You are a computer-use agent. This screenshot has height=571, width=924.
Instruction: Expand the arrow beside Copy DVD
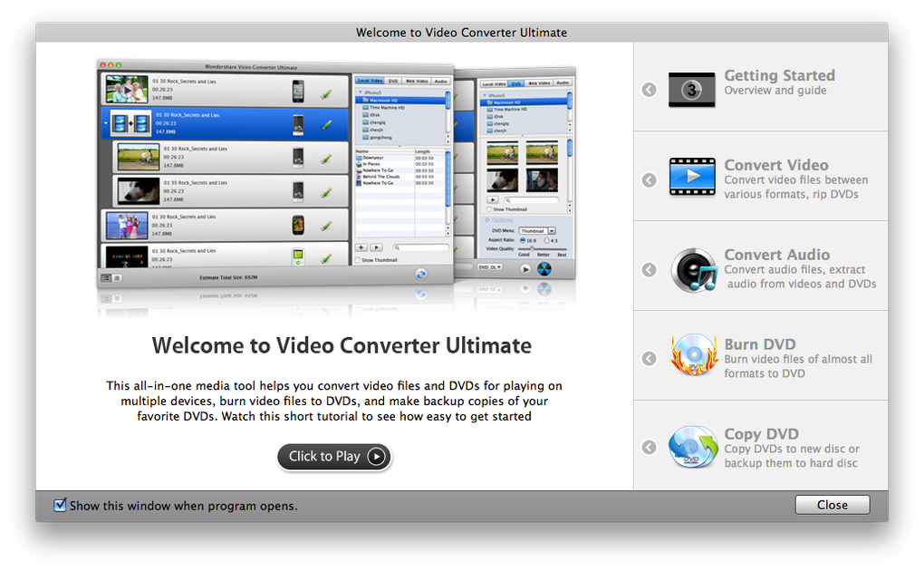coord(649,448)
